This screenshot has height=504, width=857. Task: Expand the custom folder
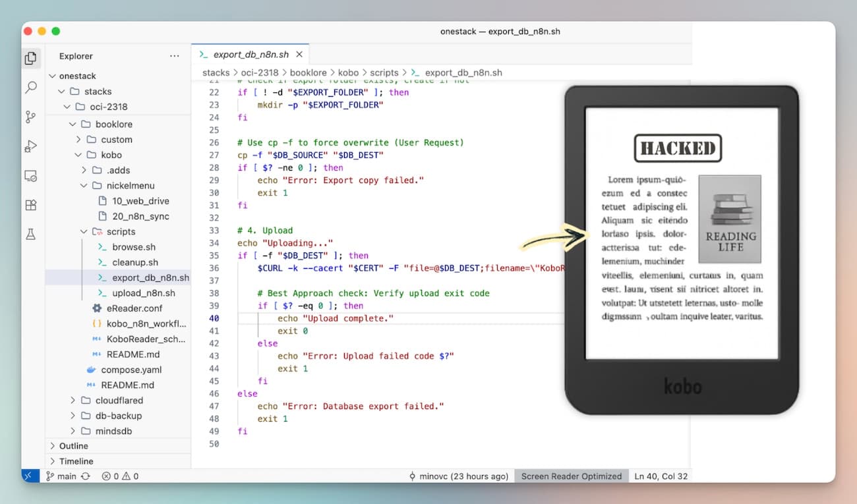point(118,140)
